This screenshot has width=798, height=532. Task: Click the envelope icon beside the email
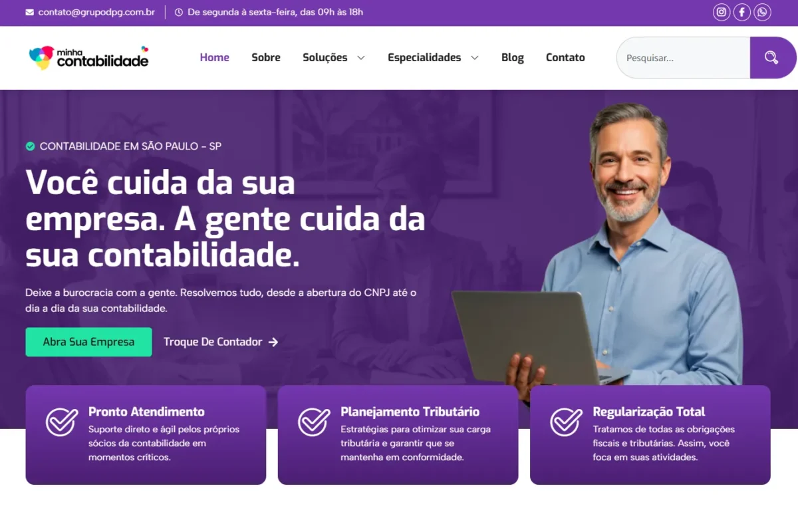point(29,13)
